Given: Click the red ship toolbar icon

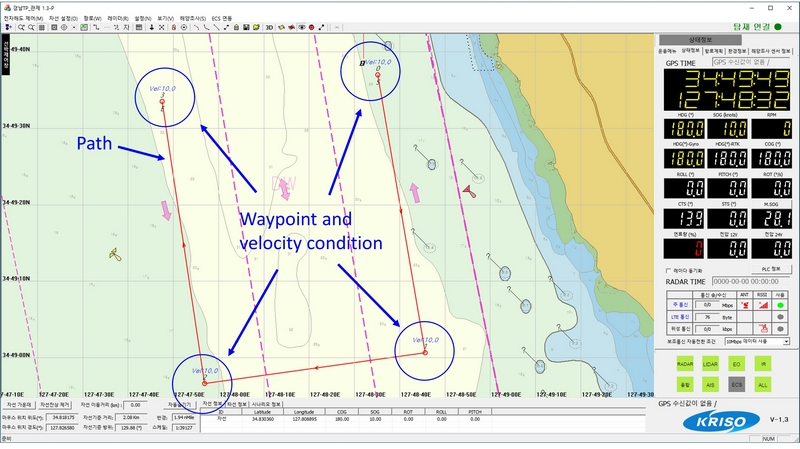Looking at the screenshot, I should tap(291, 28).
